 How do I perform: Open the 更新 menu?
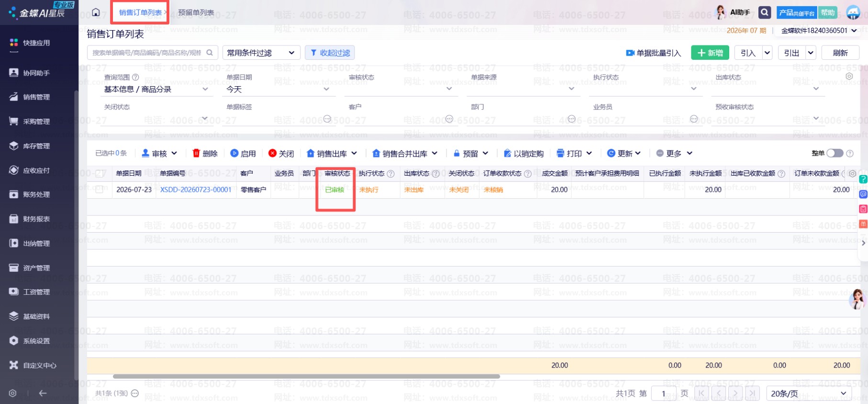pyautogui.click(x=624, y=153)
